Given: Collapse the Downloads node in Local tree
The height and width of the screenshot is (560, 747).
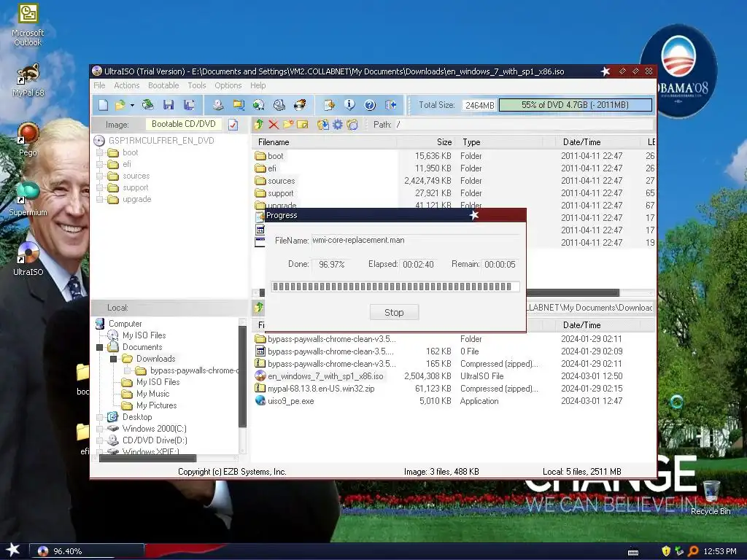Looking at the screenshot, I should (x=113, y=359).
